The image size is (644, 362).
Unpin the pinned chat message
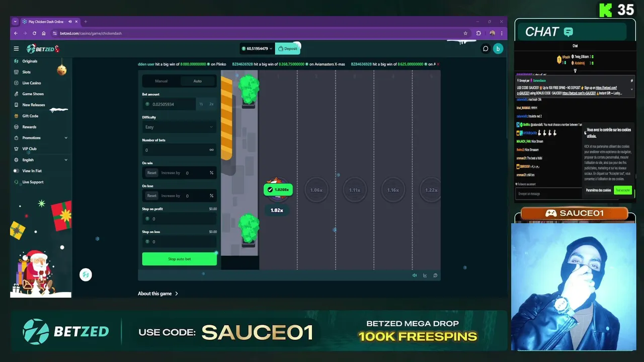(x=631, y=80)
